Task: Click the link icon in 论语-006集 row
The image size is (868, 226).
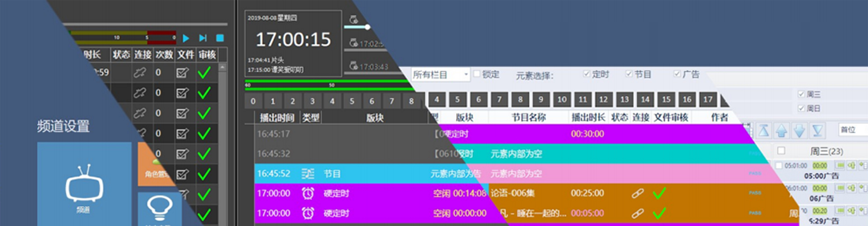Action: tap(637, 193)
